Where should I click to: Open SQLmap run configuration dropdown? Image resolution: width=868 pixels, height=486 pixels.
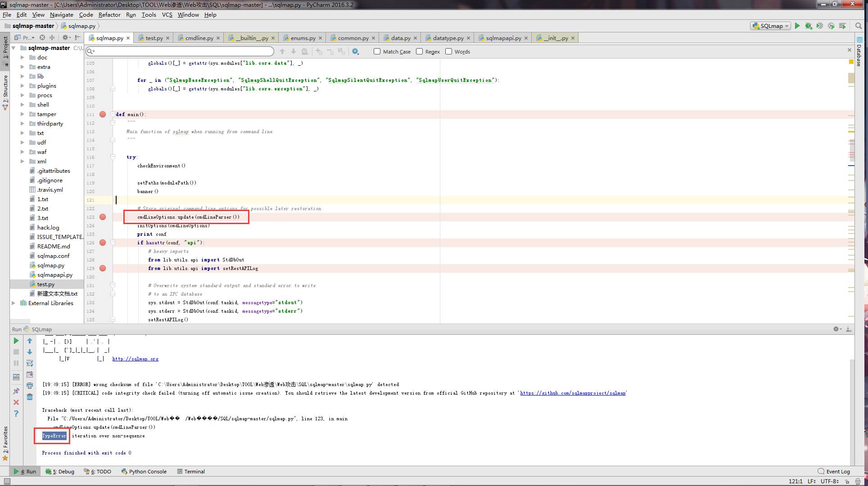point(770,26)
